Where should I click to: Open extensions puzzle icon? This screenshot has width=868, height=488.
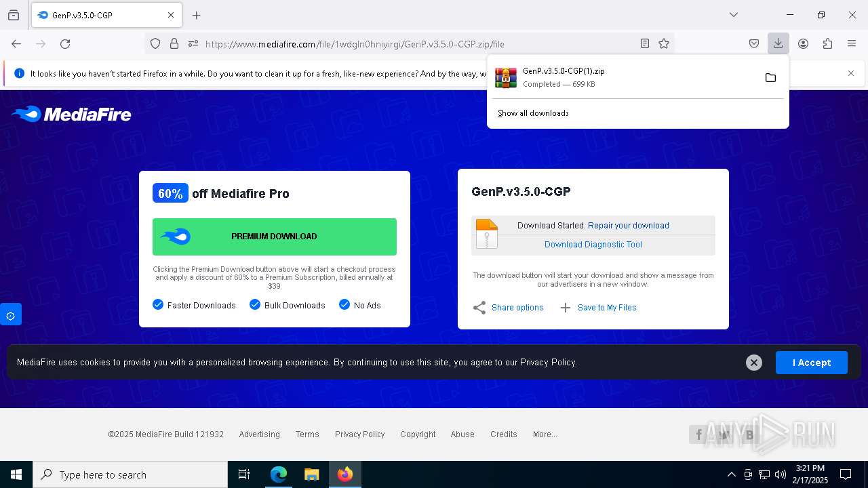[x=827, y=43]
